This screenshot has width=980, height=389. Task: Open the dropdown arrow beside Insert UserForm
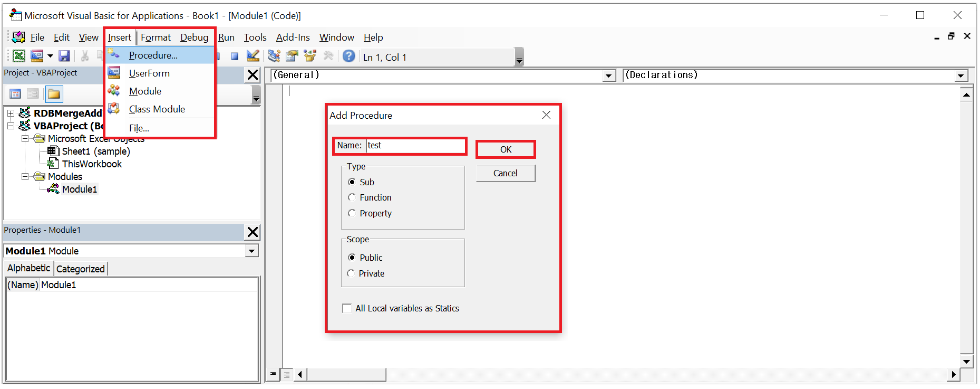50,56
